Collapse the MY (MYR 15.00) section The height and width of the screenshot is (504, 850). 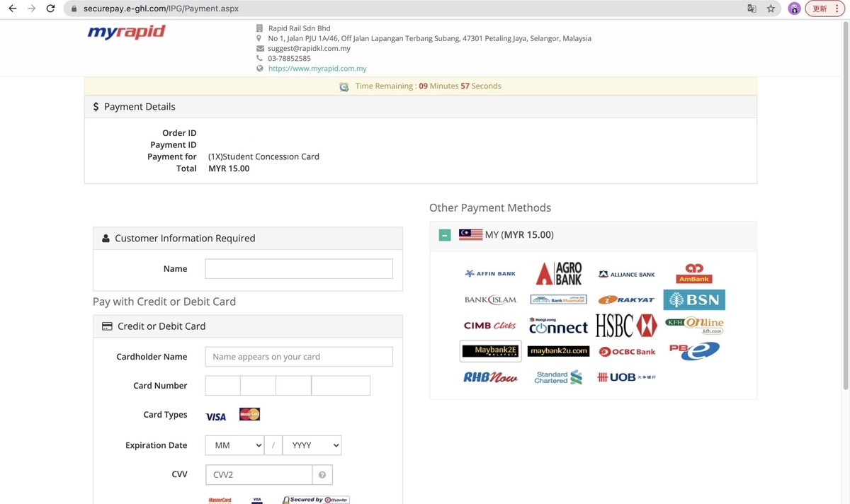point(445,235)
